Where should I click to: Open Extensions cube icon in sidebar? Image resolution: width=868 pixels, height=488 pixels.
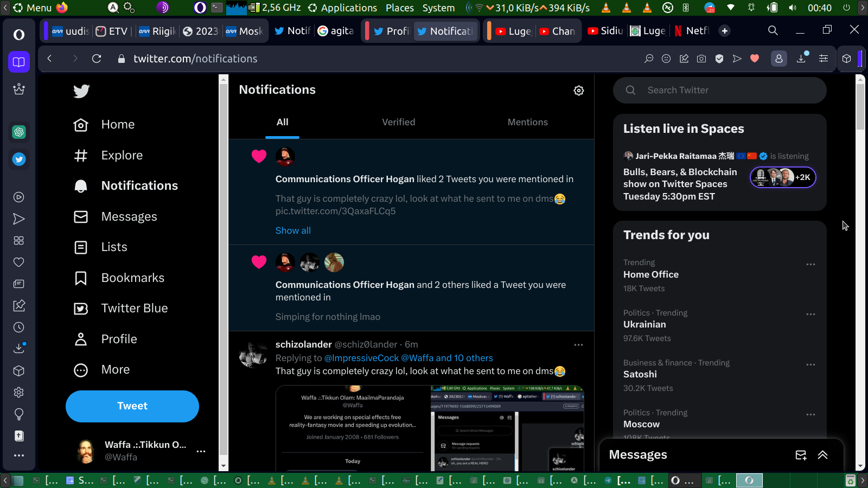tap(19, 371)
